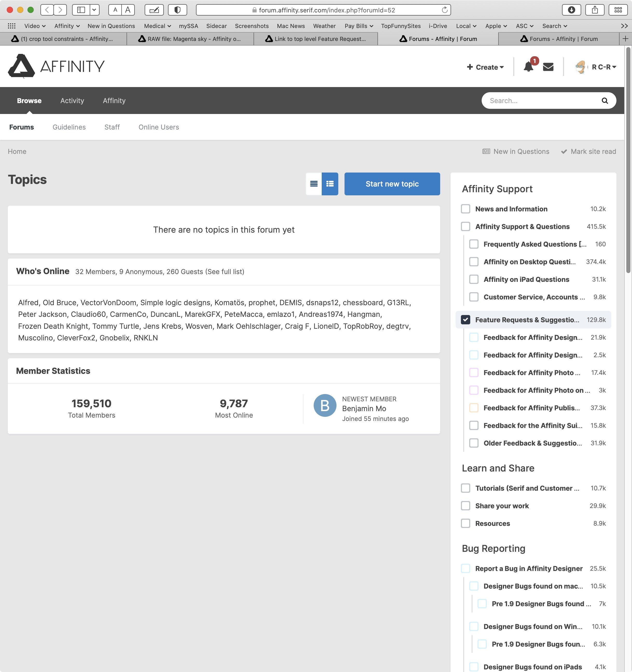Click the Start new topic button

(392, 184)
